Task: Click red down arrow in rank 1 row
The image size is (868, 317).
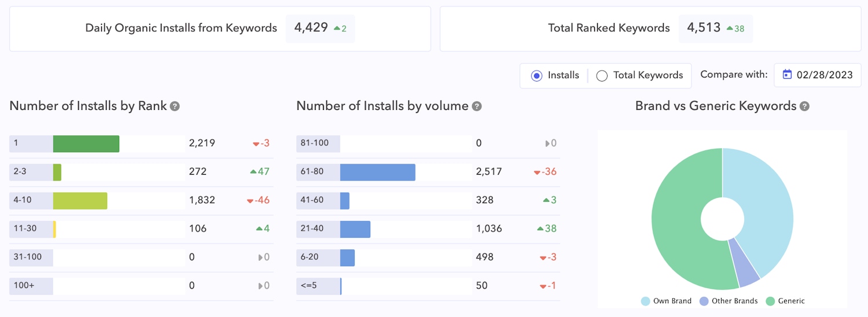Action: 256,143
